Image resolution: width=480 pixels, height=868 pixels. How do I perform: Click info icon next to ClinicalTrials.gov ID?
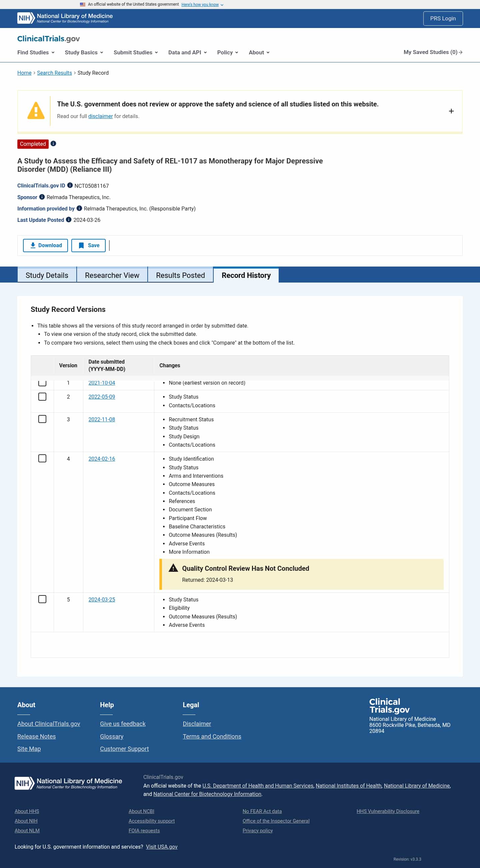[70, 185]
